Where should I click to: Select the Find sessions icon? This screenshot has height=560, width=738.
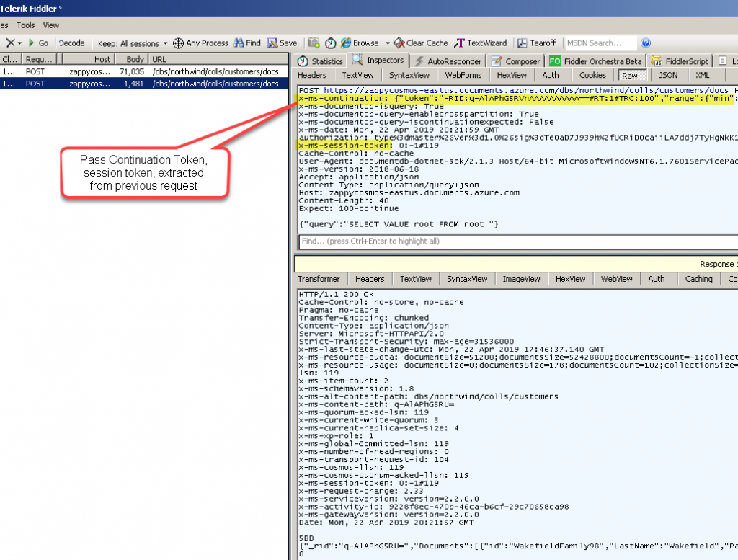(247, 43)
